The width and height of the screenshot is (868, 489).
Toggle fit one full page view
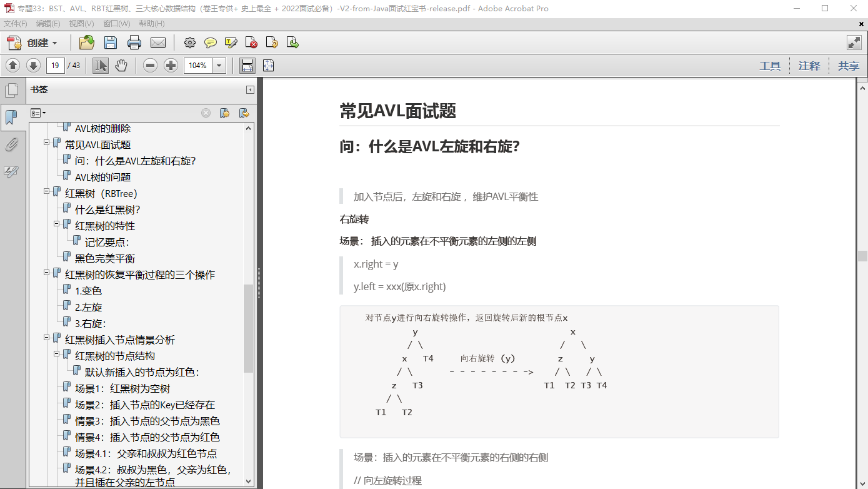point(269,65)
